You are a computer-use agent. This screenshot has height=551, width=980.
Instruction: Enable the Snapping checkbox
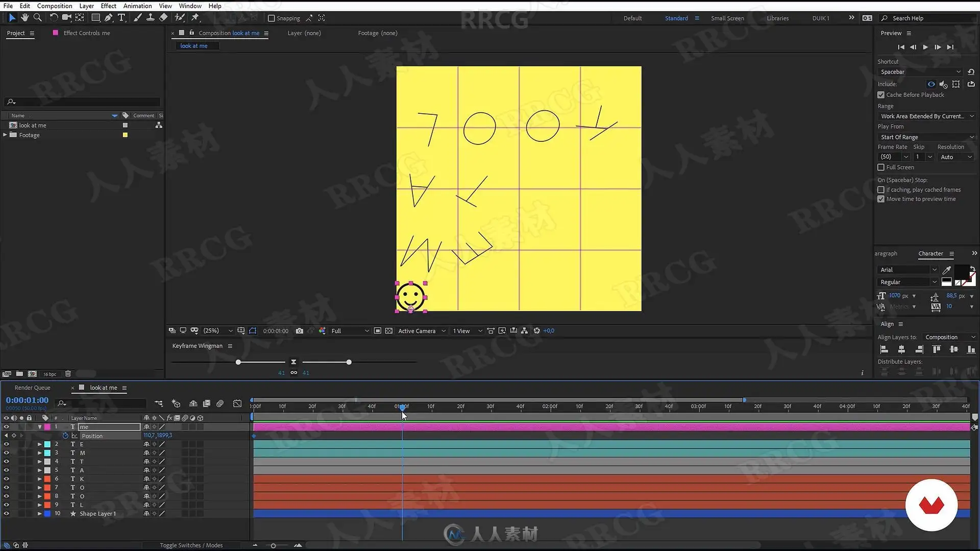click(x=272, y=18)
